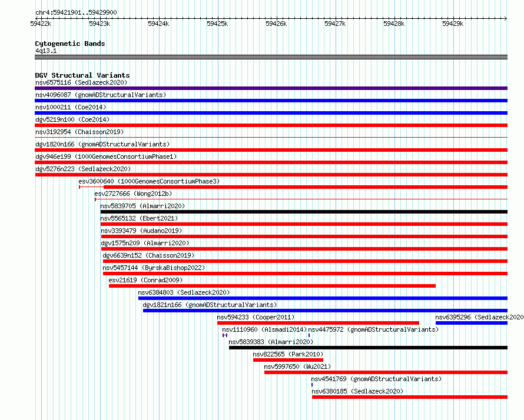The image size is (524, 420).
Task: Open nsv4475972 (gnomADStructuralVariants) label
Action: point(373,329)
